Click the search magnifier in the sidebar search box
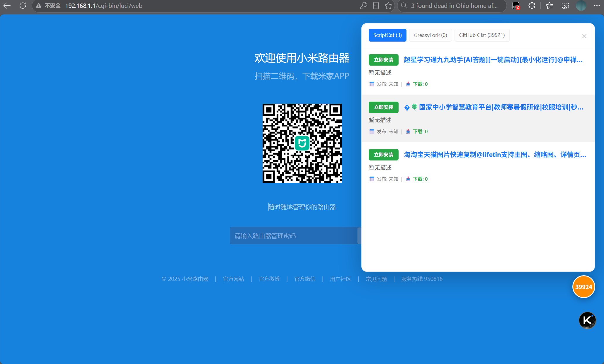 (404, 6)
